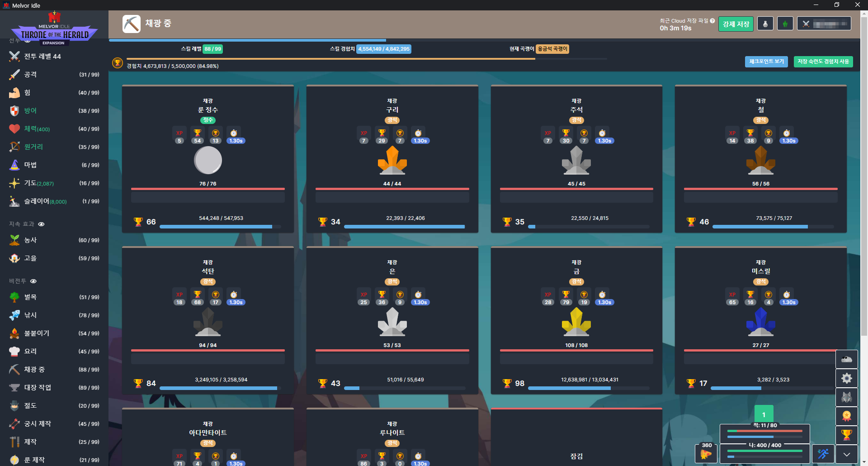Viewport: 868px width, 466px height.
Task: Click the mining pickaxe icon in page header
Action: click(132, 24)
